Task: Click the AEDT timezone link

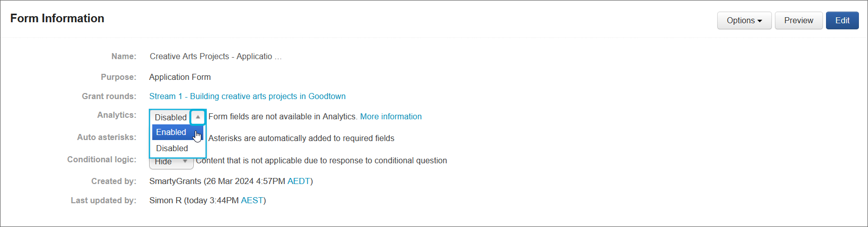Action: pos(298,181)
